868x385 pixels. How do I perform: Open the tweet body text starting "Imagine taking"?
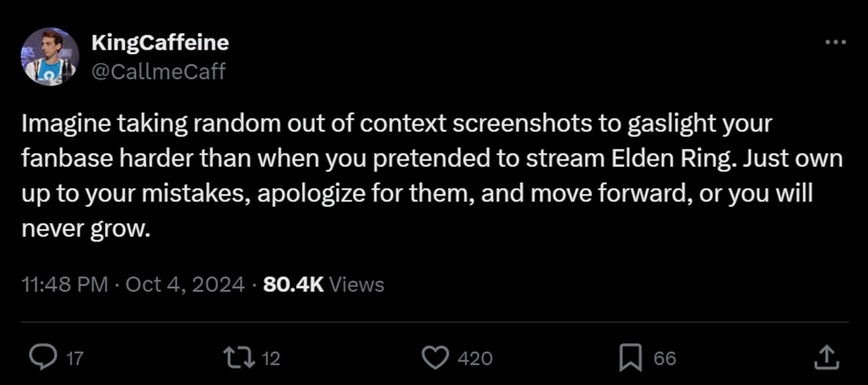pos(432,175)
